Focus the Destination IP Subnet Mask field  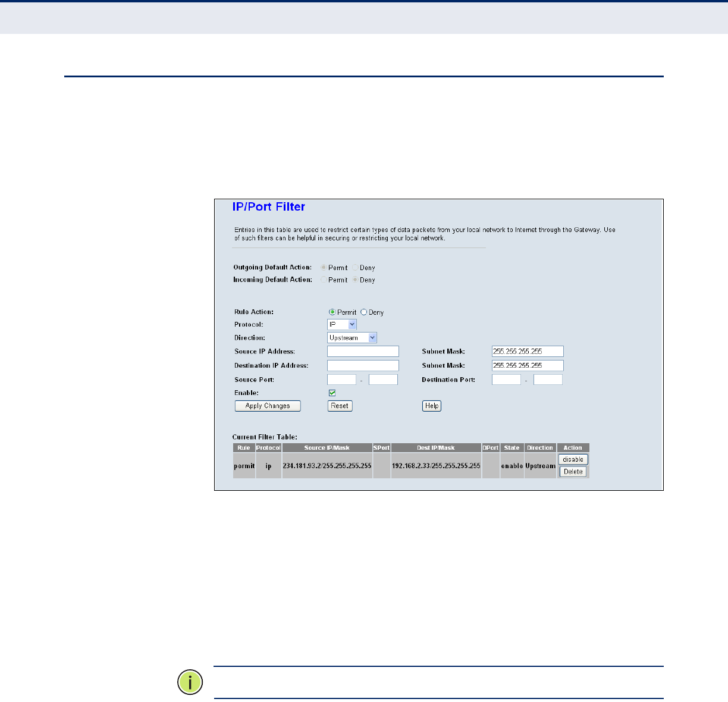[x=528, y=365]
